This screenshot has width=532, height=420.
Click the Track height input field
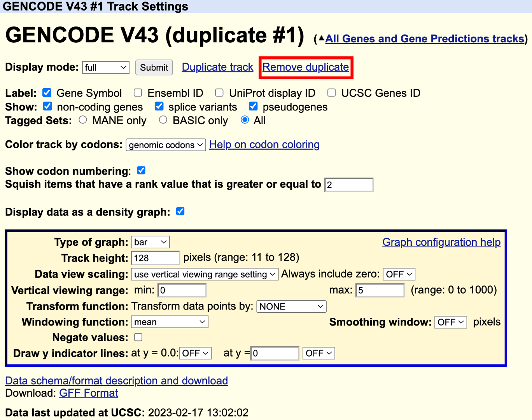[x=156, y=258]
